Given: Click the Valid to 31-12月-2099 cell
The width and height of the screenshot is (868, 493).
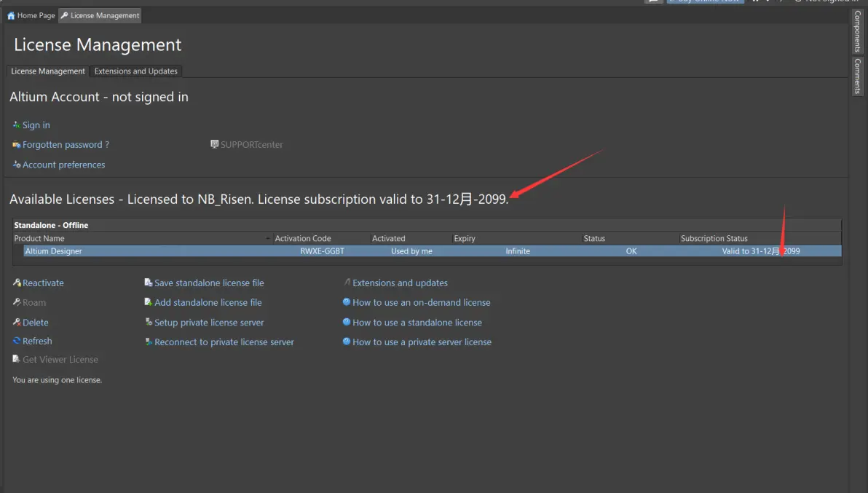Looking at the screenshot, I should (761, 251).
